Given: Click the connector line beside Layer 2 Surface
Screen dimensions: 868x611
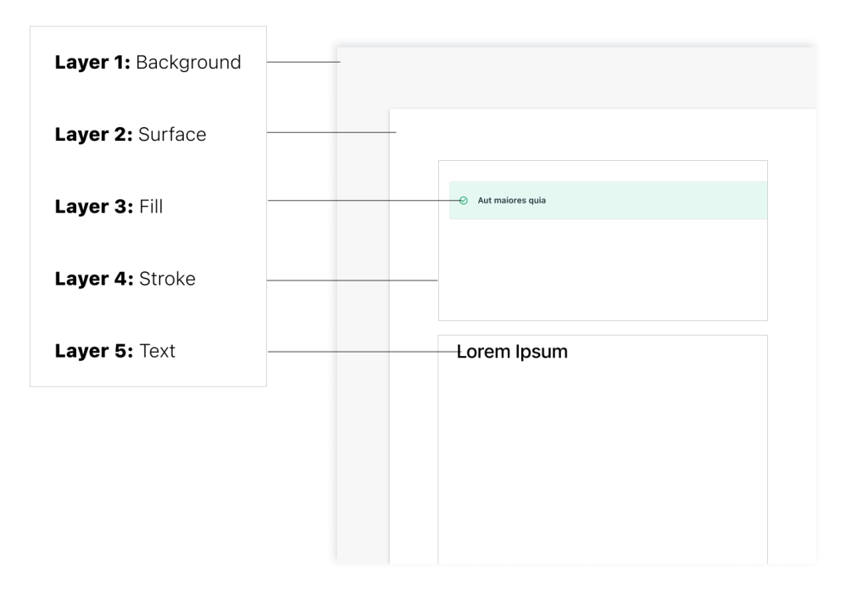Looking at the screenshot, I should tap(331, 133).
